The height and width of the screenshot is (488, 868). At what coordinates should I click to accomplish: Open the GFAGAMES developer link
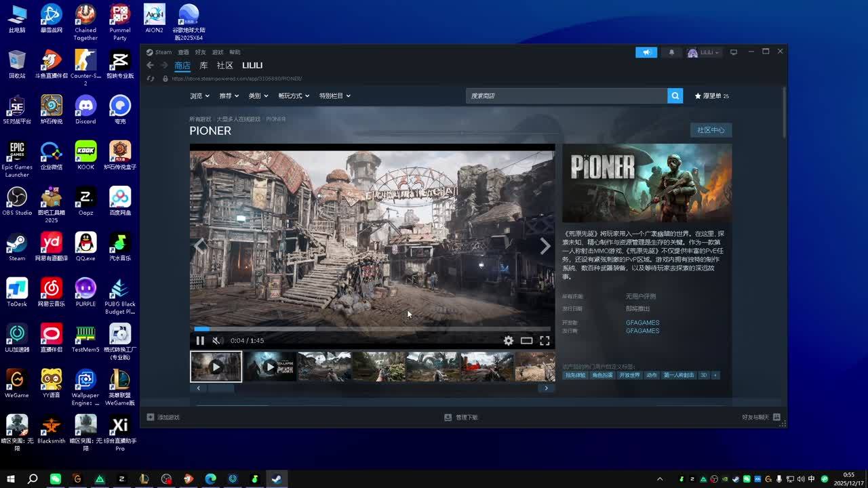[642, 323]
